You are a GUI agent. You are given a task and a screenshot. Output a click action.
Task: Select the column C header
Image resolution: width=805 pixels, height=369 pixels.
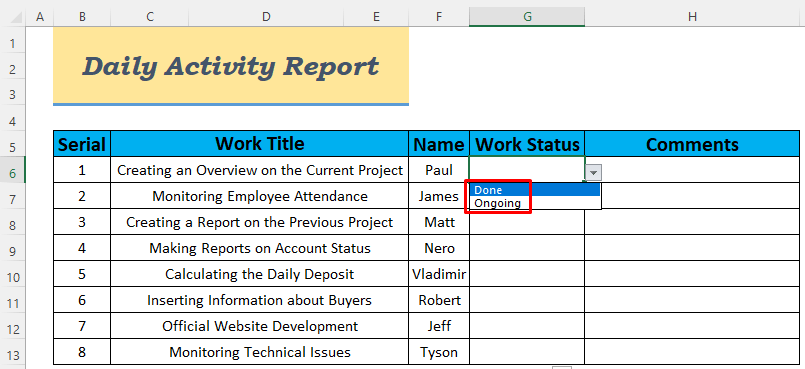point(149,17)
